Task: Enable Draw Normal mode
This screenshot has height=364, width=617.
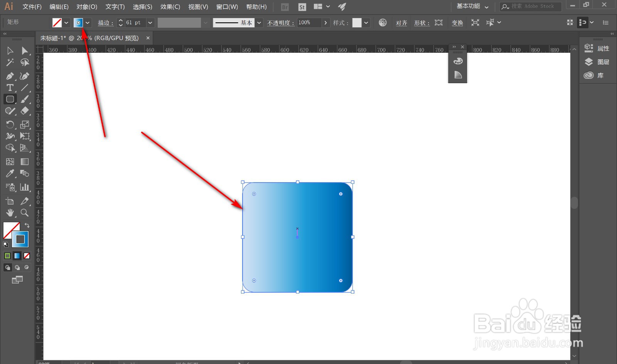Action: [7, 267]
